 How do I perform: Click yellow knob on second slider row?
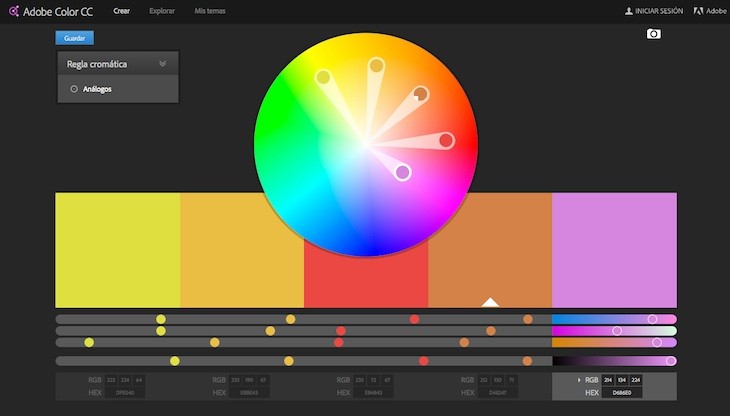tap(161, 331)
